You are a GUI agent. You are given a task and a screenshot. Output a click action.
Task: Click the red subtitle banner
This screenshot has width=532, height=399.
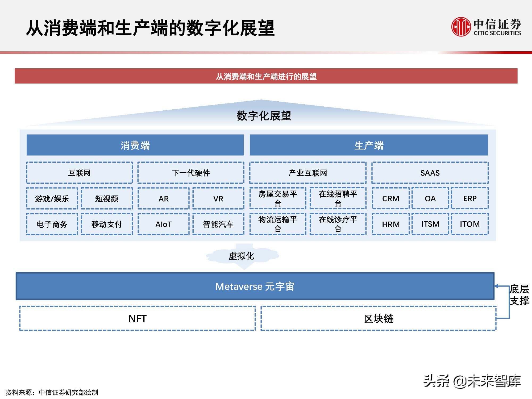pyautogui.click(x=266, y=76)
